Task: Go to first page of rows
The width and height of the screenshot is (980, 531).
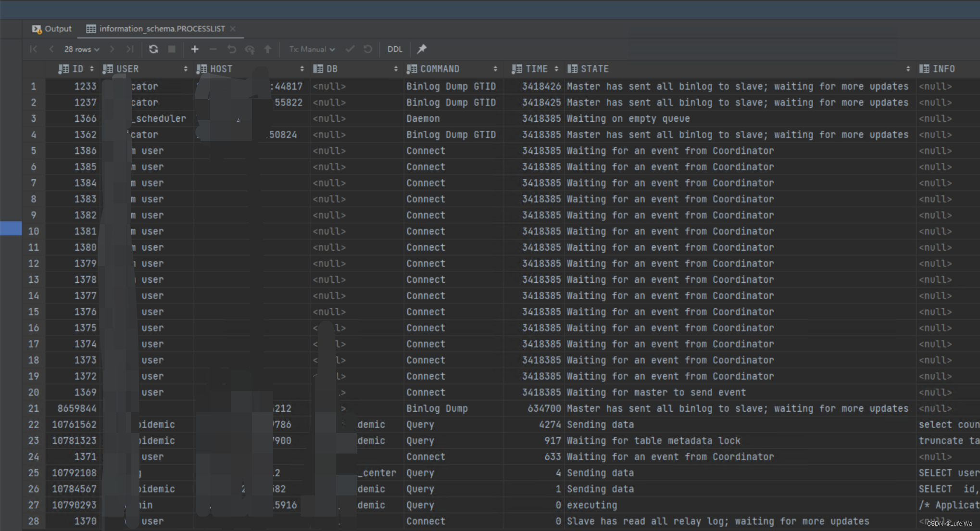Action: 33,49
